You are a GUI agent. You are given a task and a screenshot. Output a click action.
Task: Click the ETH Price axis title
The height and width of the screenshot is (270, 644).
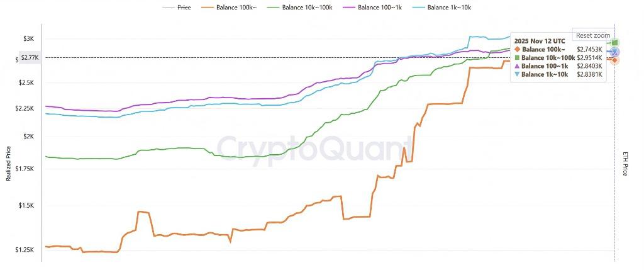pos(625,162)
